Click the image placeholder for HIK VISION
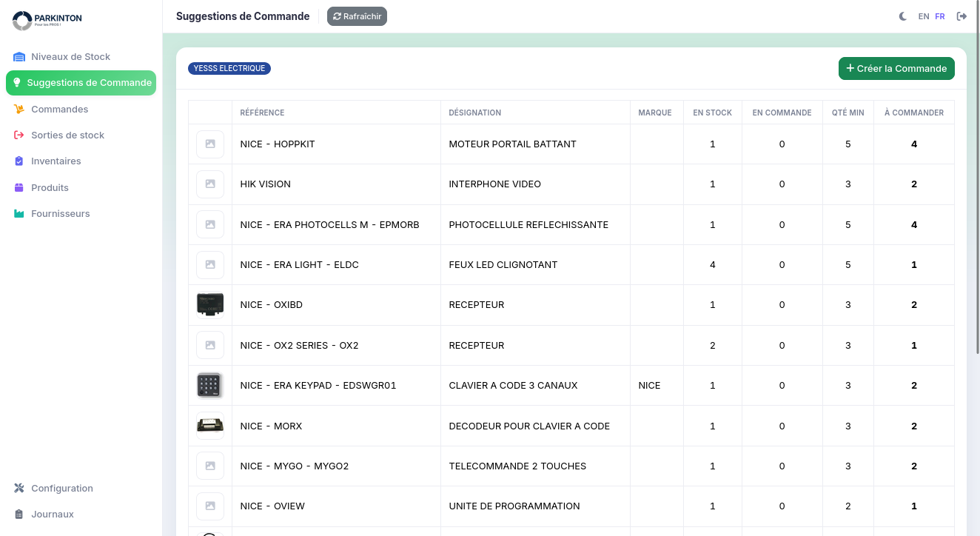The image size is (980, 536). [x=210, y=184]
